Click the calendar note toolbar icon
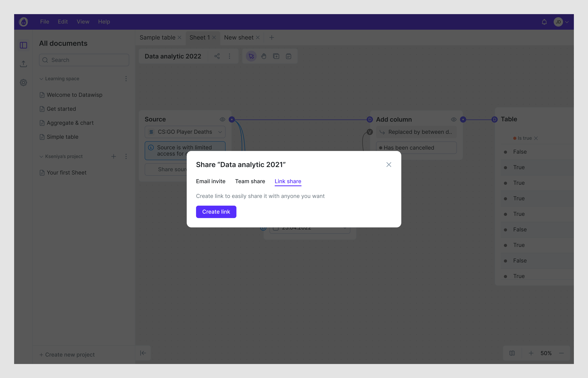588x378 pixels. tap(289, 56)
